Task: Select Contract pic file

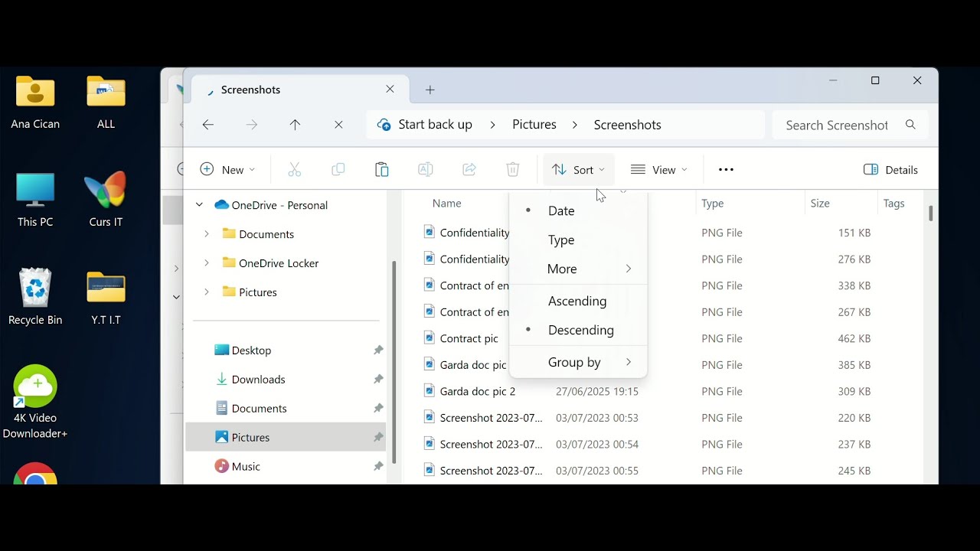Action: 469,338
